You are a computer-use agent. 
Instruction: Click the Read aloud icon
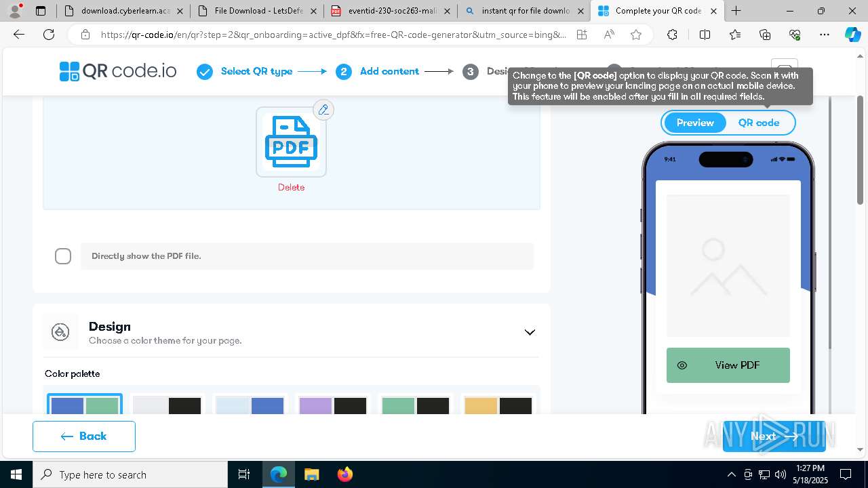coord(609,35)
